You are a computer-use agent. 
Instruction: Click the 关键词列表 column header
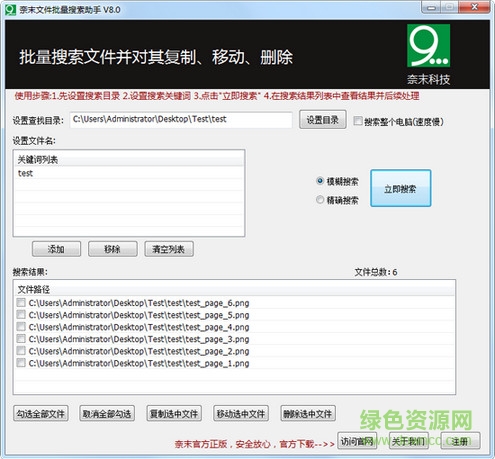[x=129, y=160]
